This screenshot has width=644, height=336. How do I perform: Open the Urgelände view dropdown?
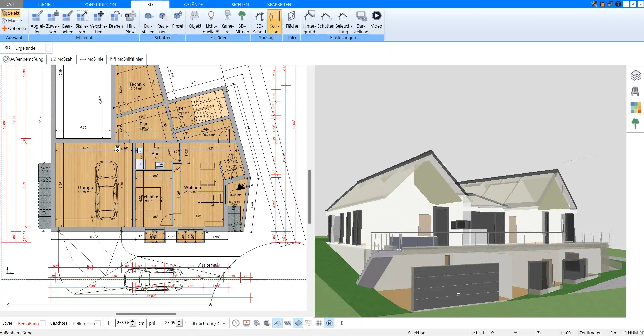coord(48,48)
